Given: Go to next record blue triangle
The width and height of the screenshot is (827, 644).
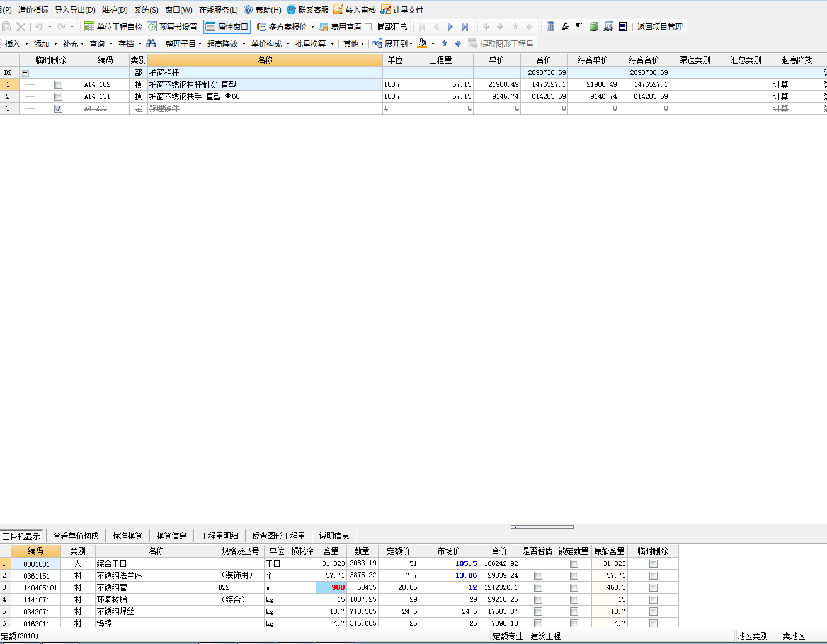Looking at the screenshot, I should pyautogui.click(x=450, y=26).
